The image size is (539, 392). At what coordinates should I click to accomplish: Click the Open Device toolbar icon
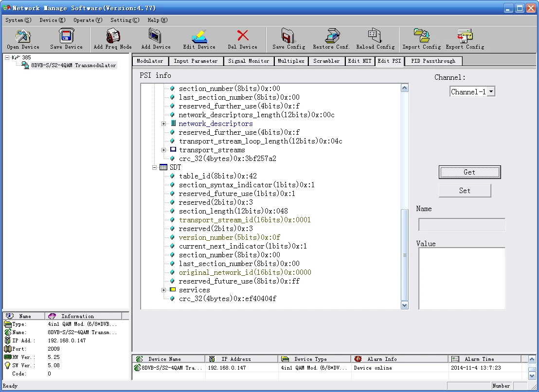tap(23, 36)
